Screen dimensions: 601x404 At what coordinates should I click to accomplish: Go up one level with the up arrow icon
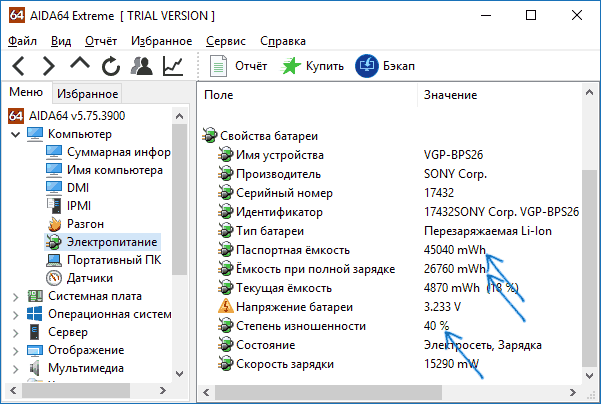(x=80, y=64)
